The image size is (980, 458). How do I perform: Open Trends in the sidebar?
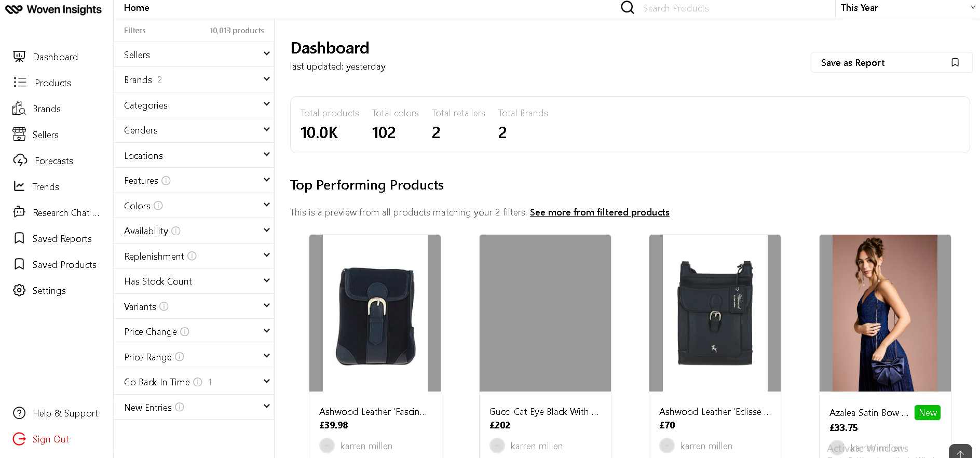[x=46, y=186]
